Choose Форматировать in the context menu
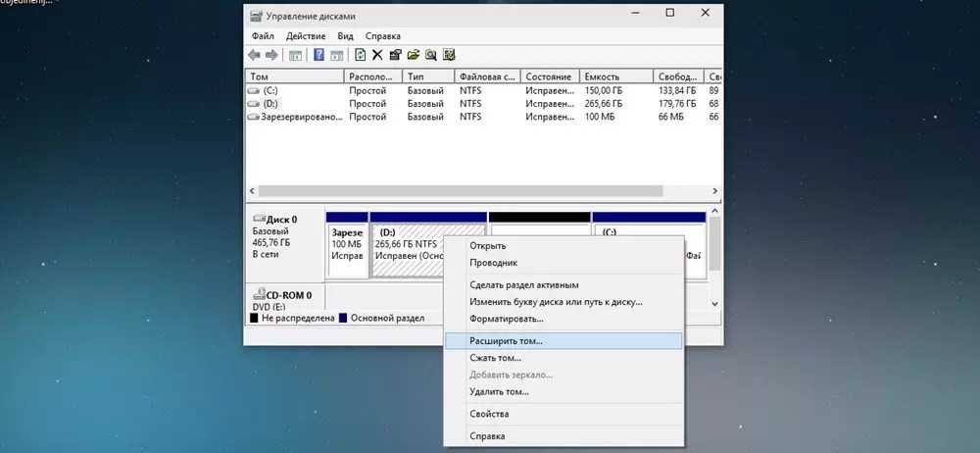The height and width of the screenshot is (453, 980). tap(506, 319)
